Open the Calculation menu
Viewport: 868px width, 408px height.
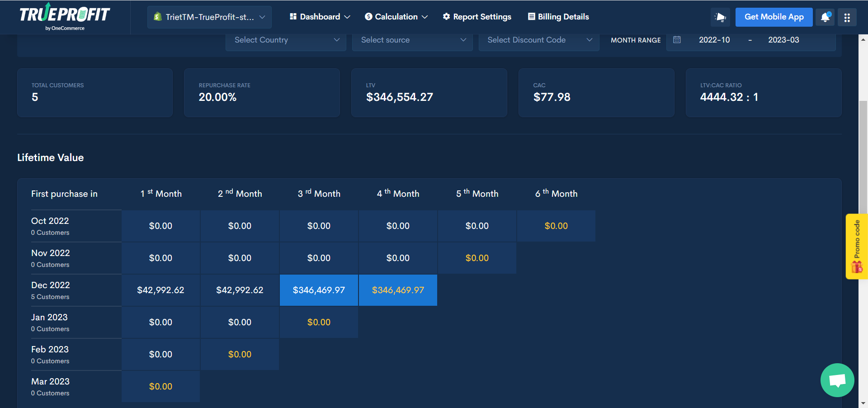tap(396, 17)
